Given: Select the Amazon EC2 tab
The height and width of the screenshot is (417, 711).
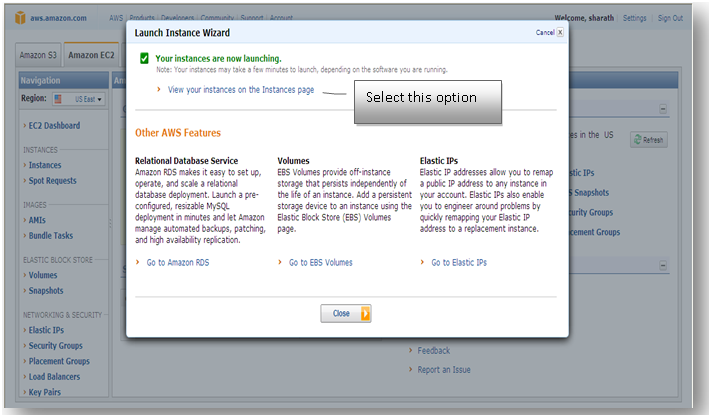Looking at the screenshot, I should pos(91,55).
